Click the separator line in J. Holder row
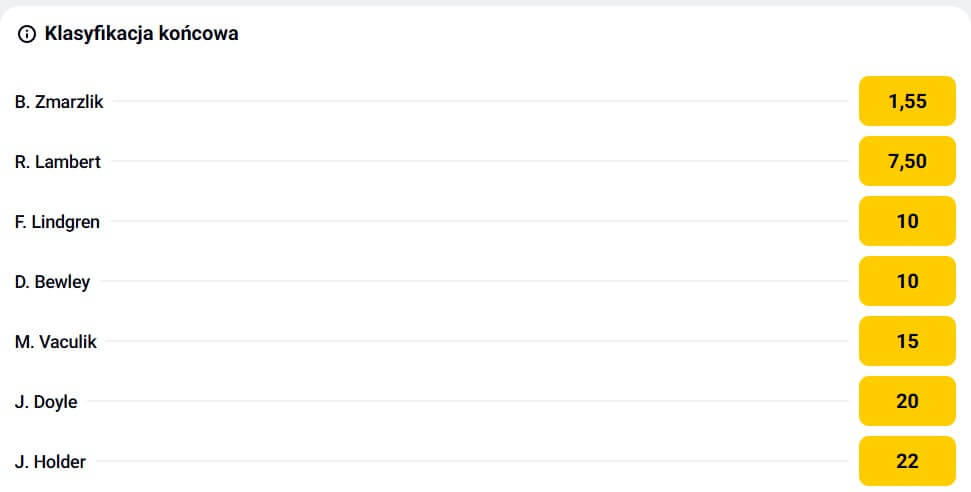Image resolution: width=971 pixels, height=492 pixels. pyautogui.click(x=471, y=461)
